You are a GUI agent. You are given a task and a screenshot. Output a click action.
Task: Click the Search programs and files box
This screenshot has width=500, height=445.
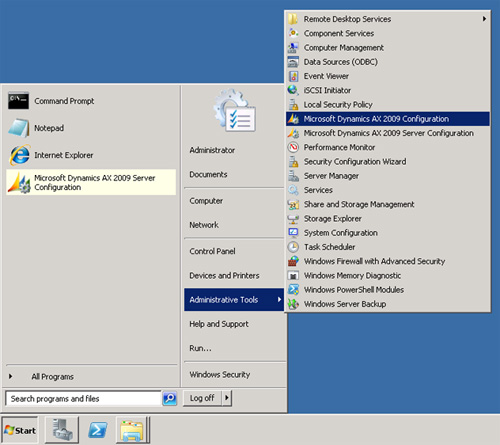click(x=83, y=398)
